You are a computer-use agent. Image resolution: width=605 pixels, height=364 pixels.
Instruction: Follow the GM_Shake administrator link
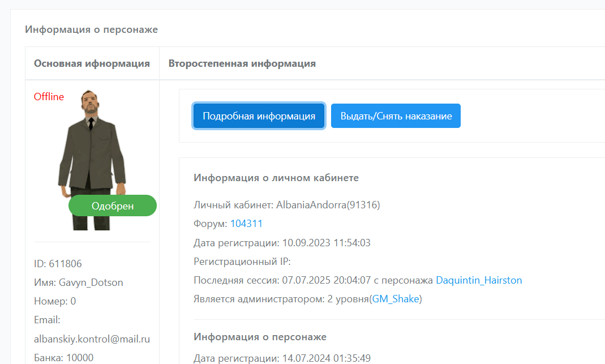[x=396, y=299]
